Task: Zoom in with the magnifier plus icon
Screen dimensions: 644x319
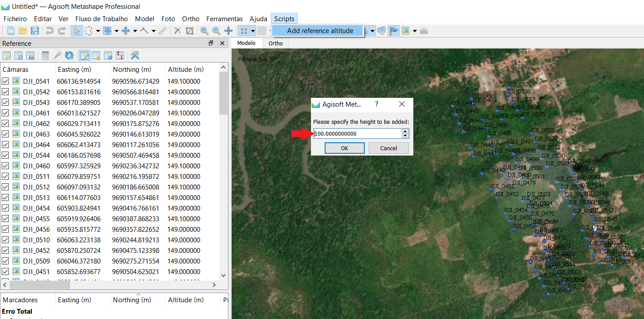Action: click(205, 31)
